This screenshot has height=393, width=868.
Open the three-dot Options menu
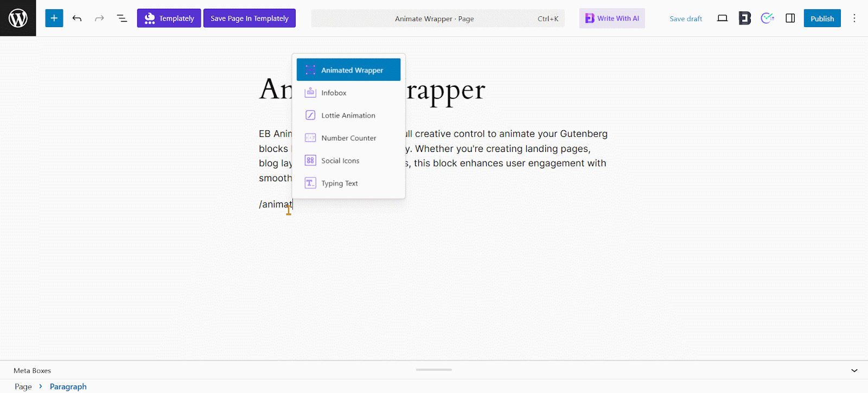point(854,18)
